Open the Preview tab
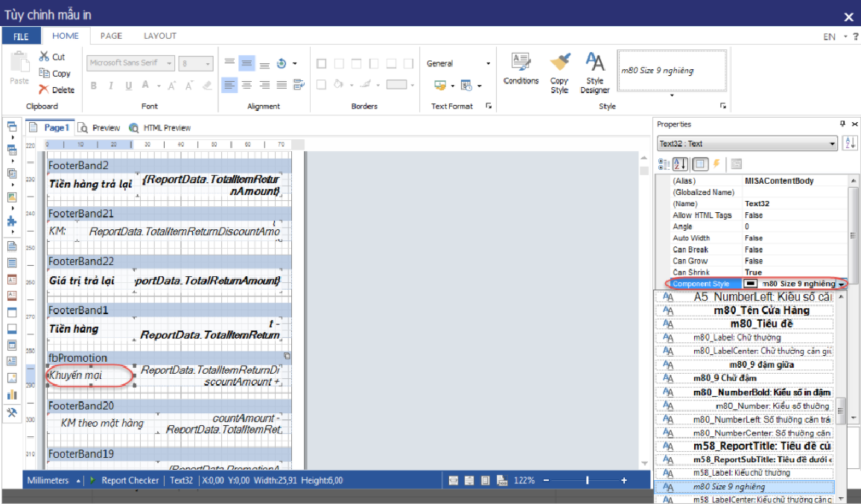Viewport: 861px width, 504px height. pyautogui.click(x=99, y=127)
